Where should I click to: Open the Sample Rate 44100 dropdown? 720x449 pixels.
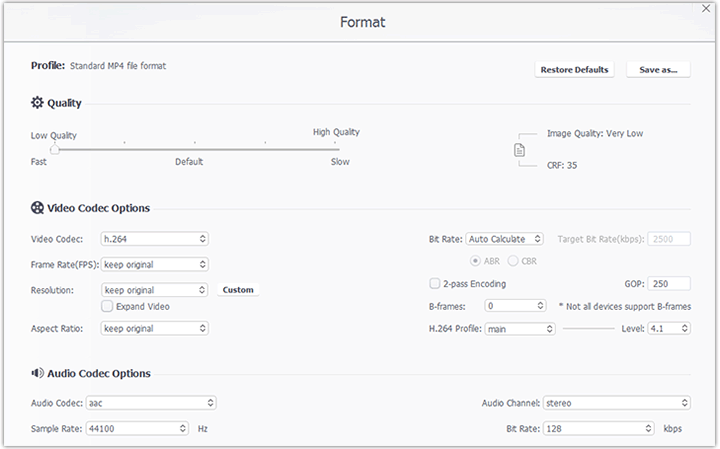click(x=137, y=428)
